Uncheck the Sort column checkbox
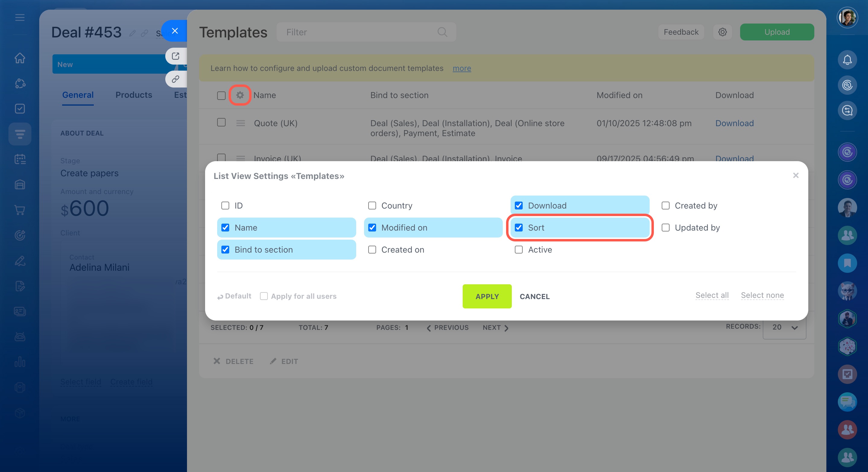868x472 pixels. pos(518,228)
